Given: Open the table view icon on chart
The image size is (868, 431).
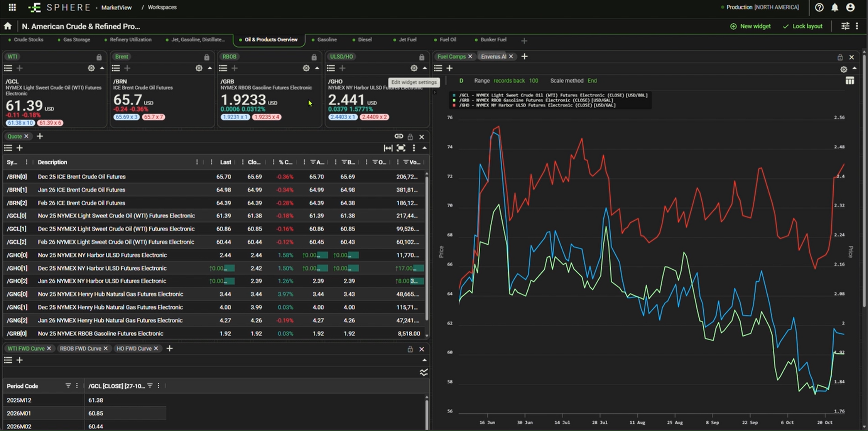Looking at the screenshot, I should pos(849,81).
